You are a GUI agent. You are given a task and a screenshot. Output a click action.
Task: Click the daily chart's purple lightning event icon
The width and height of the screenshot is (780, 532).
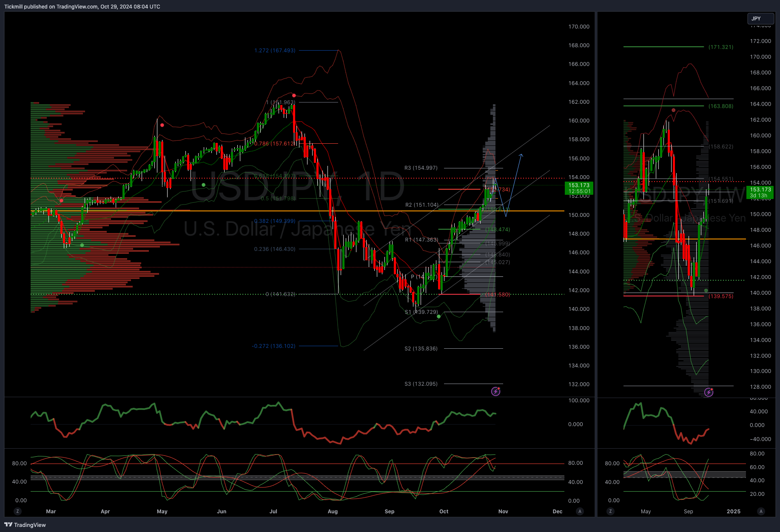(x=495, y=391)
